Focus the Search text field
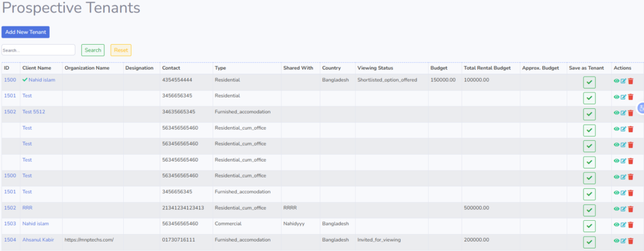This screenshot has height=251, width=644. (38, 50)
